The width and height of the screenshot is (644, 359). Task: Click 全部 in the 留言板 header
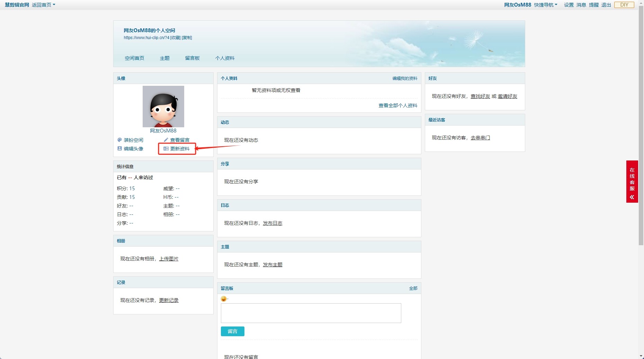pyautogui.click(x=413, y=288)
